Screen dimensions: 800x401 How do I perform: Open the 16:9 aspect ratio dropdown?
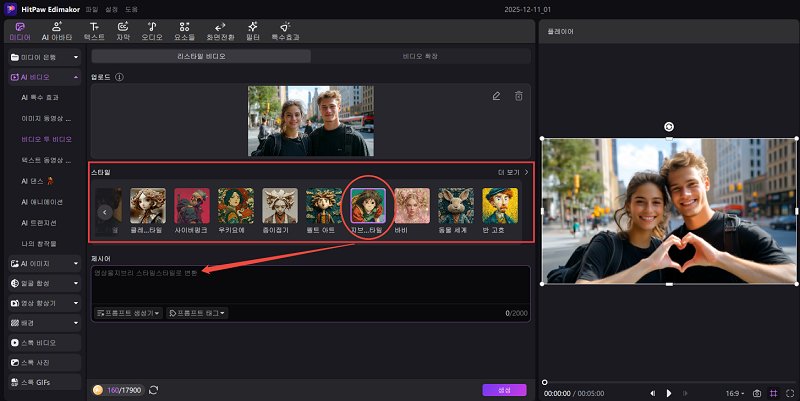pyautogui.click(x=733, y=393)
